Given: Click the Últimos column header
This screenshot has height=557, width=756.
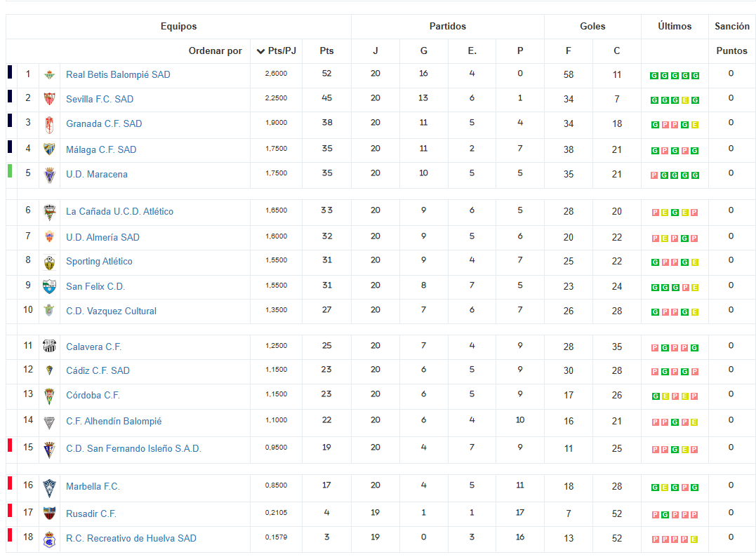Looking at the screenshot, I should 675,27.
